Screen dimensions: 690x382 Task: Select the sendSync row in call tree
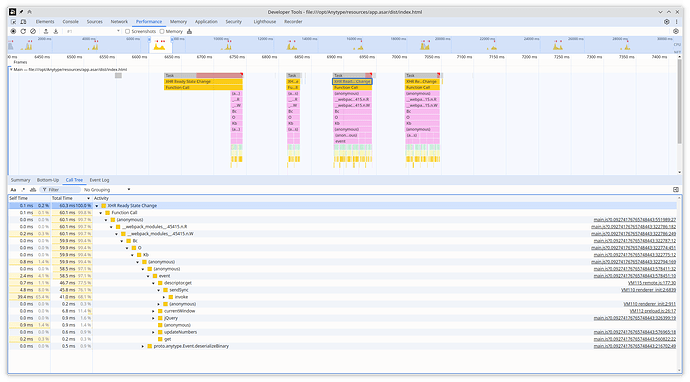point(342,290)
